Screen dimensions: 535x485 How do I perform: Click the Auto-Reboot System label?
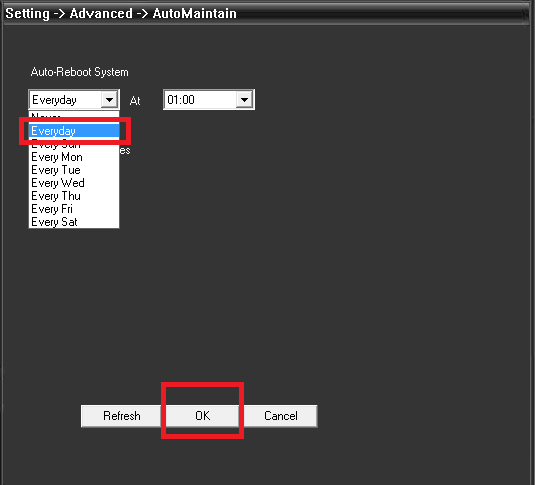click(79, 72)
